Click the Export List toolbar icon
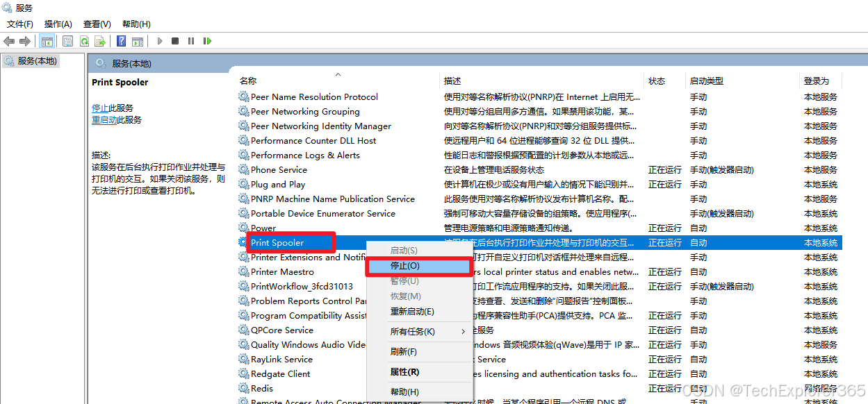 pos(100,41)
